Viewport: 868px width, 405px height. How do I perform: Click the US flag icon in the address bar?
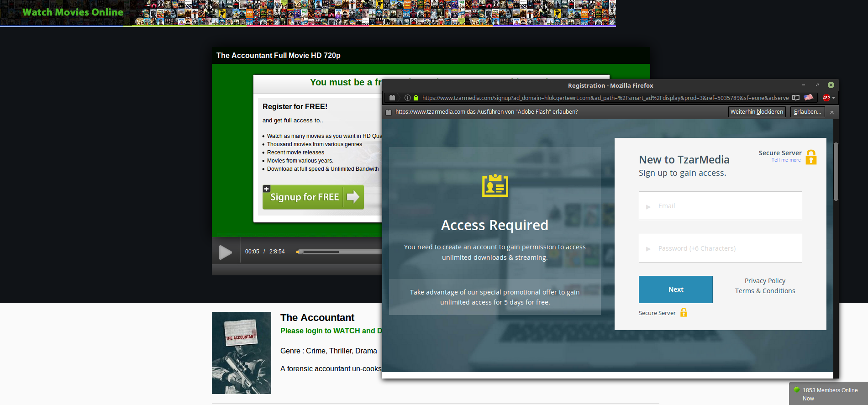(809, 97)
